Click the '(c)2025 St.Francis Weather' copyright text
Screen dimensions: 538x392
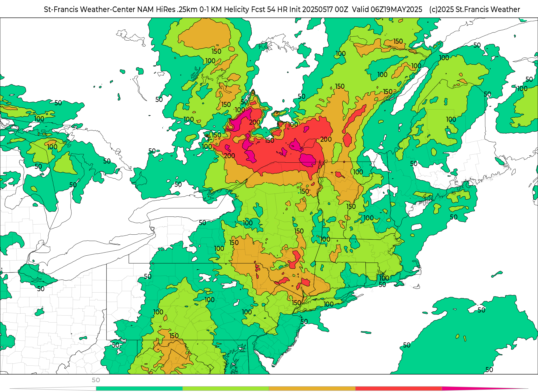[x=474, y=10]
